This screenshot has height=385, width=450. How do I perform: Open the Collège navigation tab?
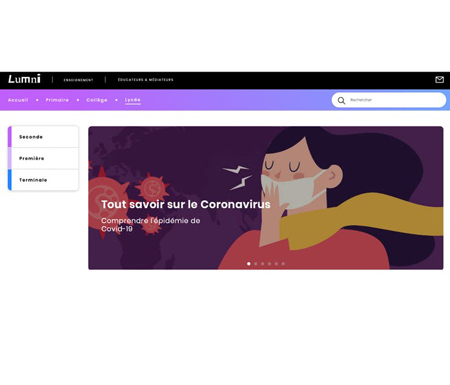click(97, 100)
